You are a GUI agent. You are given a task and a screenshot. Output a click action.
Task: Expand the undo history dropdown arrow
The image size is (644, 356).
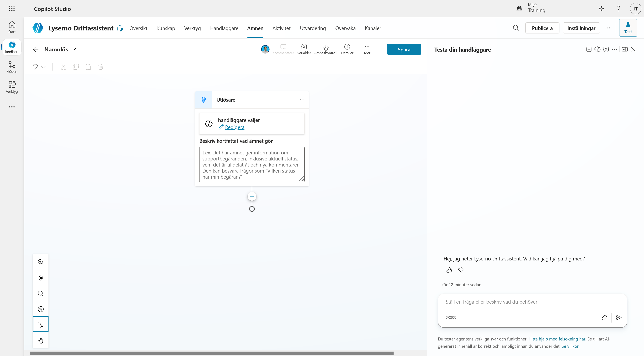click(43, 67)
